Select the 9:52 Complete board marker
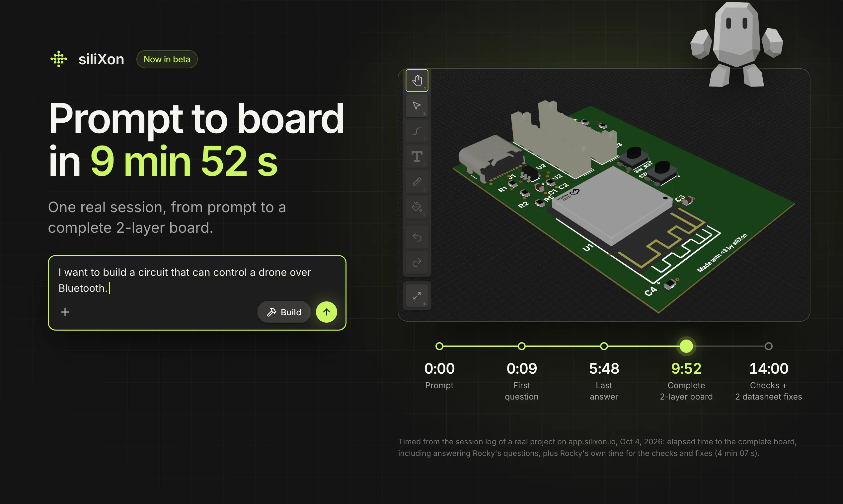843x504 pixels. click(686, 346)
